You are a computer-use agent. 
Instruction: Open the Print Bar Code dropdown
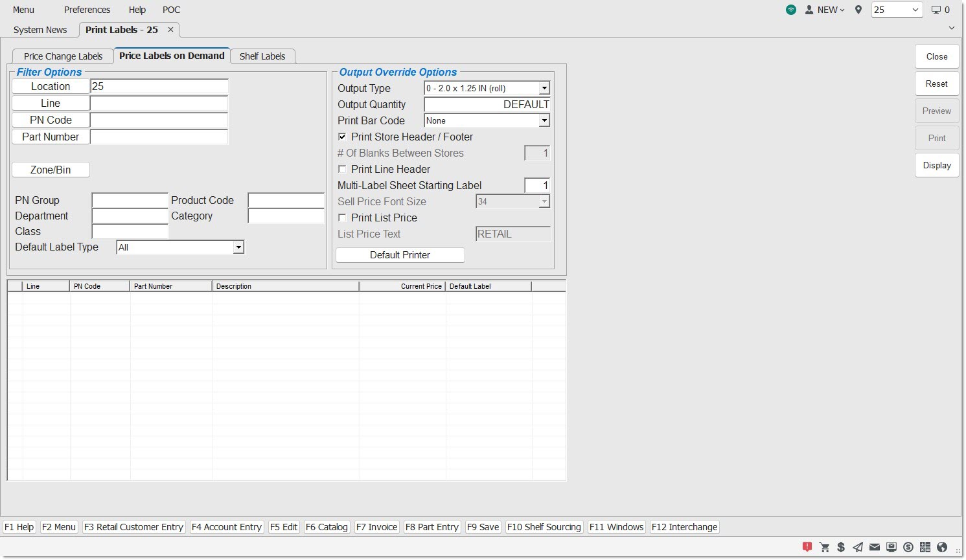544,120
